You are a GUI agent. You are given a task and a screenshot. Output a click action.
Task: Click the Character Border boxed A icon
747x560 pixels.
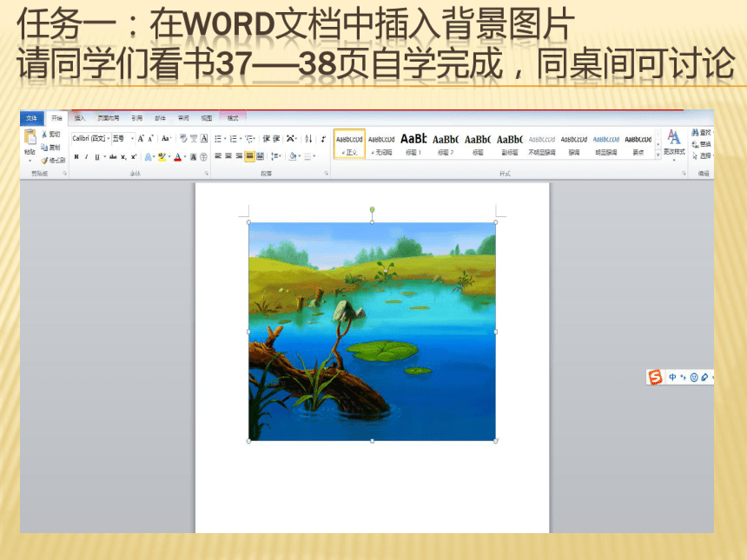click(x=204, y=139)
